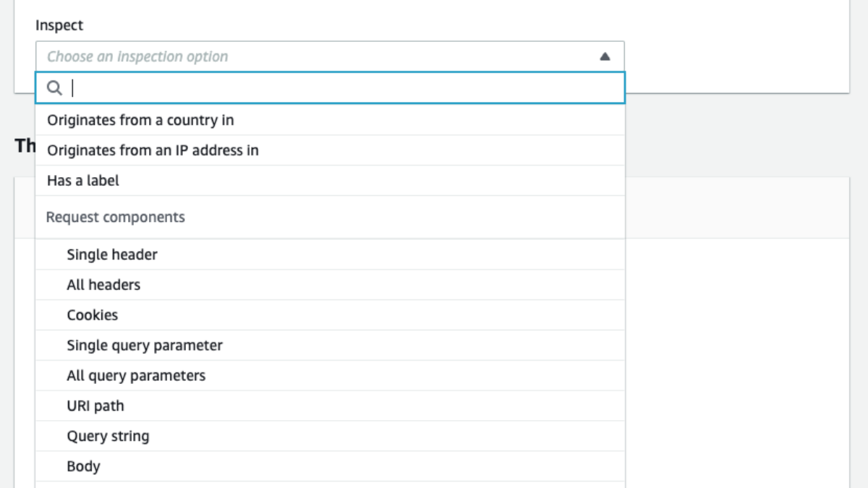This screenshot has height=488, width=868.
Task: Select URI path from the dropdown
Action: (x=95, y=406)
